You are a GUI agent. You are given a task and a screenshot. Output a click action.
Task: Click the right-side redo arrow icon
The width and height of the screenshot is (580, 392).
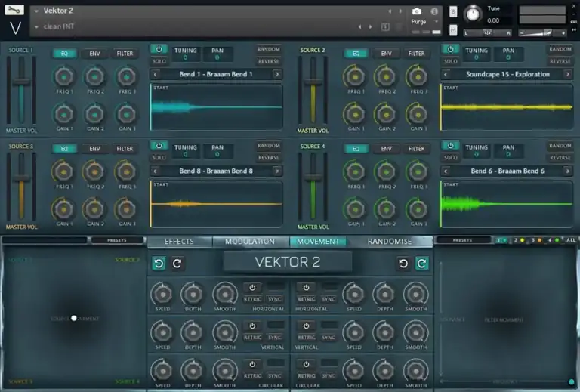(421, 264)
